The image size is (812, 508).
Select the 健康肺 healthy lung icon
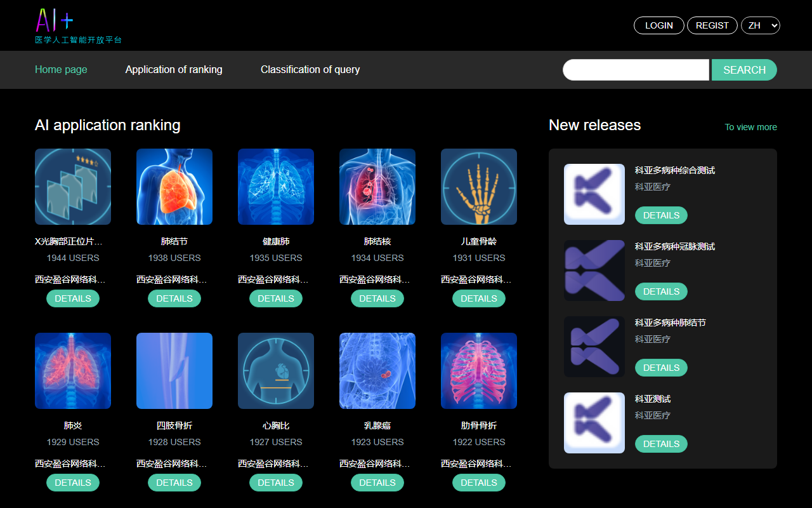click(276, 187)
